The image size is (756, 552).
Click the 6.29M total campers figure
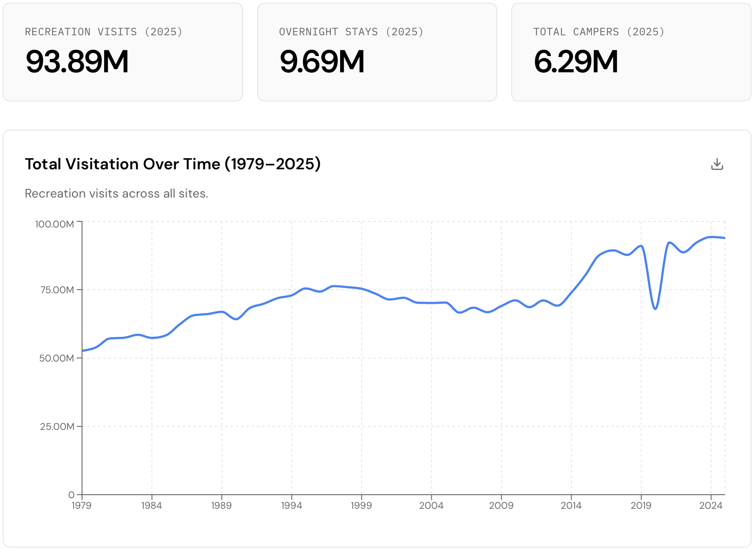point(576,62)
